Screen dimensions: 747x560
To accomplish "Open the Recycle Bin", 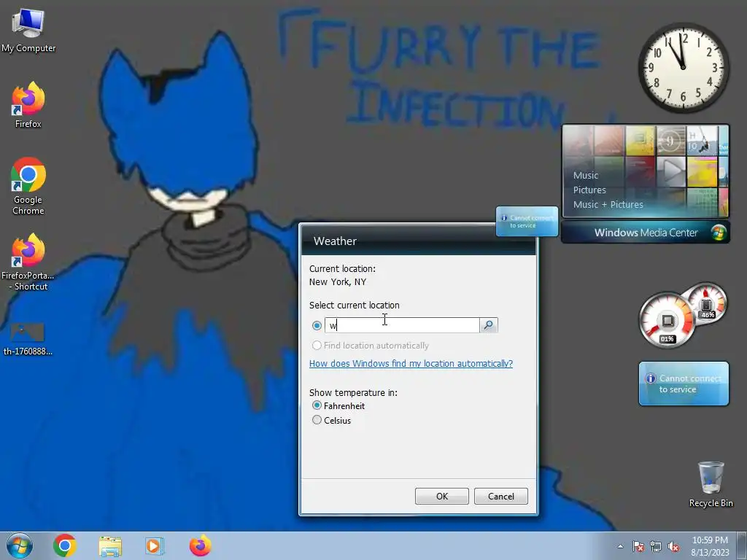I will (x=711, y=484).
